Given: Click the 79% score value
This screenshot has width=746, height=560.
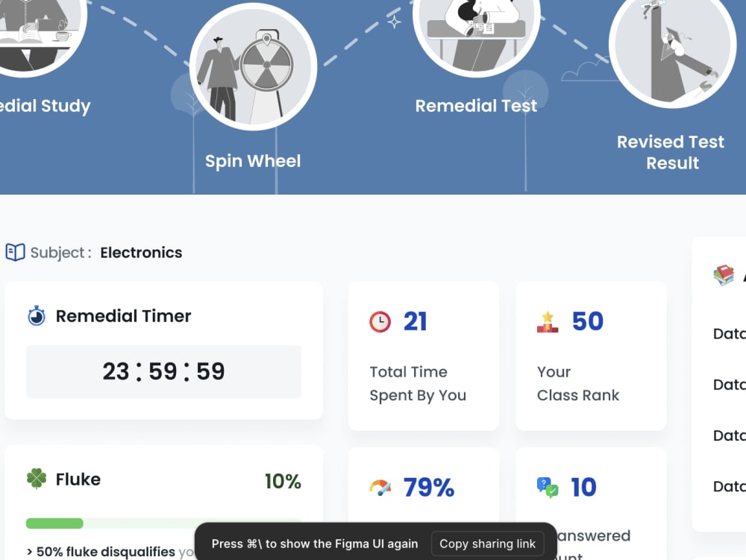Looking at the screenshot, I should pyautogui.click(x=429, y=487).
